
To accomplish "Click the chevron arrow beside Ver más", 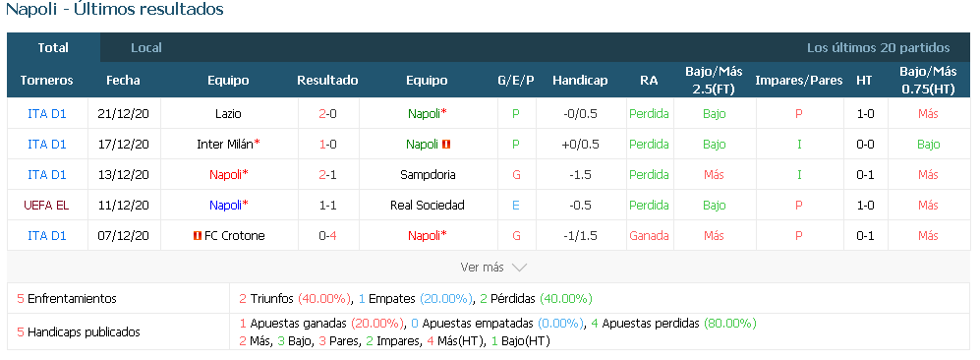I will coord(519,268).
